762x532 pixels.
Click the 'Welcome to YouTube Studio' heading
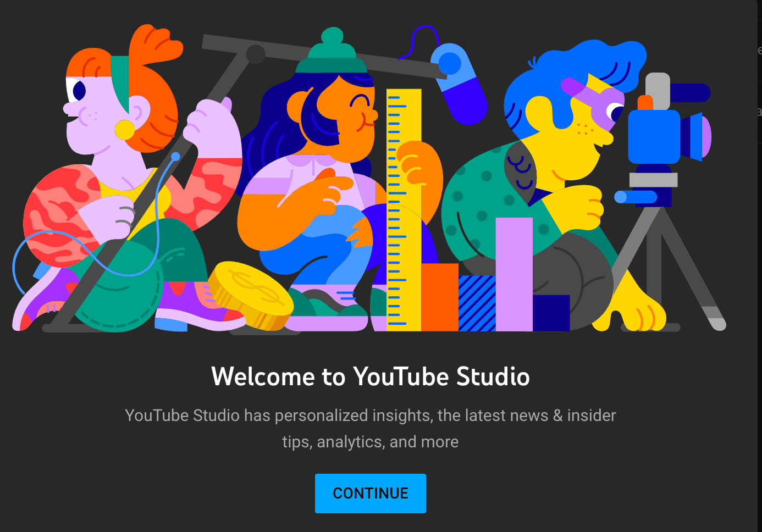point(371,377)
